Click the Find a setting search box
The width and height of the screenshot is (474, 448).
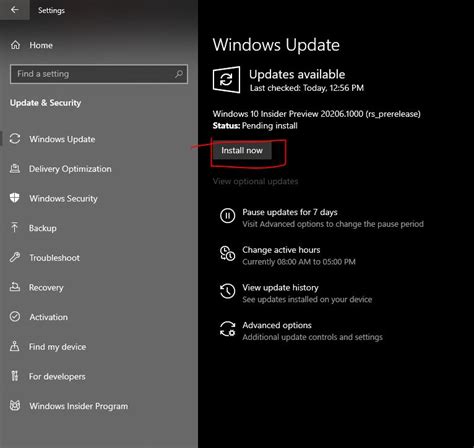click(99, 74)
